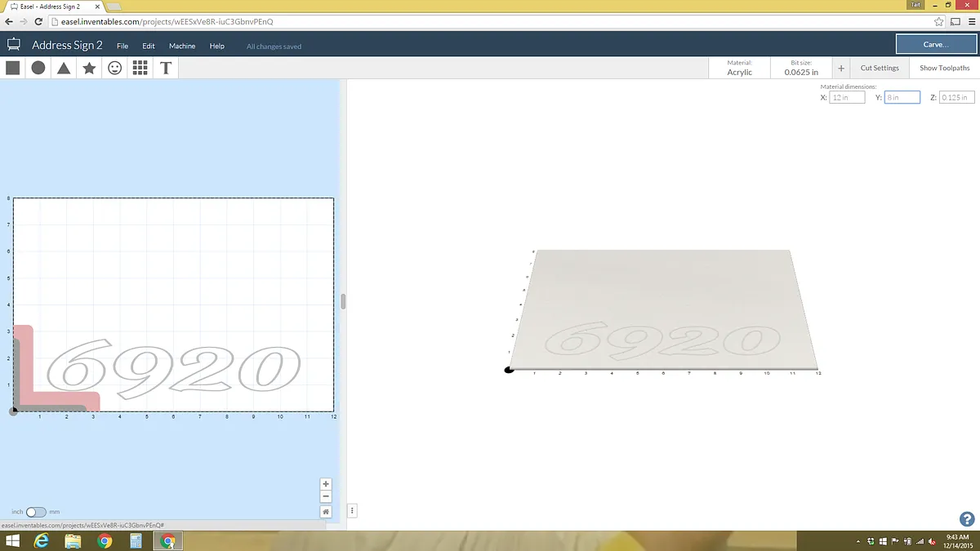Open the Machine menu

pos(182,46)
